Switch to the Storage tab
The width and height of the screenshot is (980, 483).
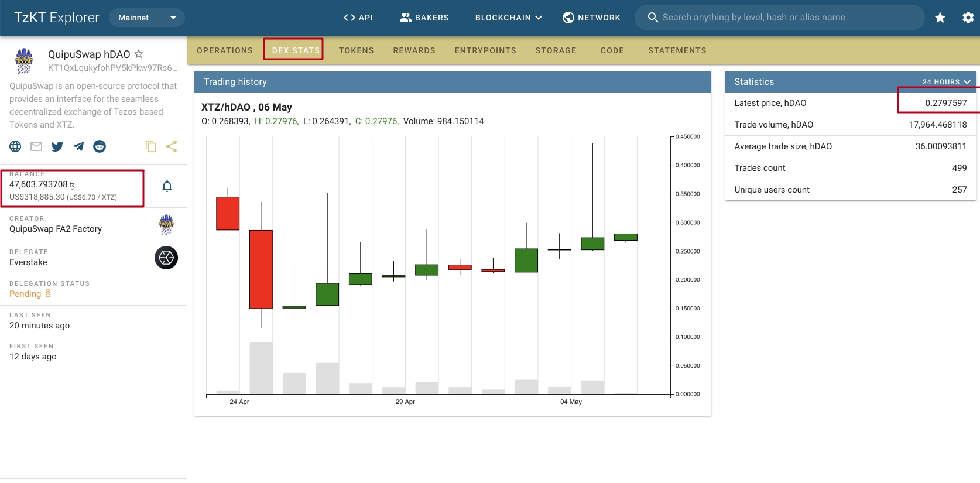(x=556, y=50)
